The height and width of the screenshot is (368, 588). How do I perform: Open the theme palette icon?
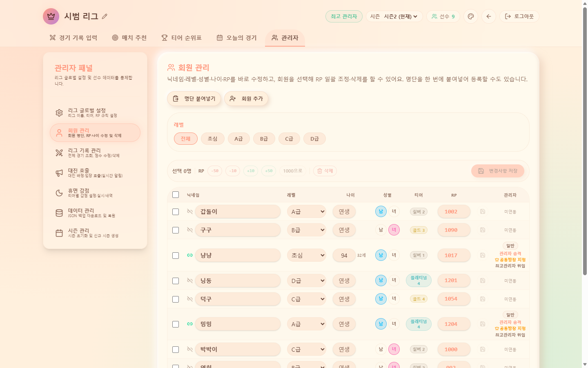[x=471, y=16]
